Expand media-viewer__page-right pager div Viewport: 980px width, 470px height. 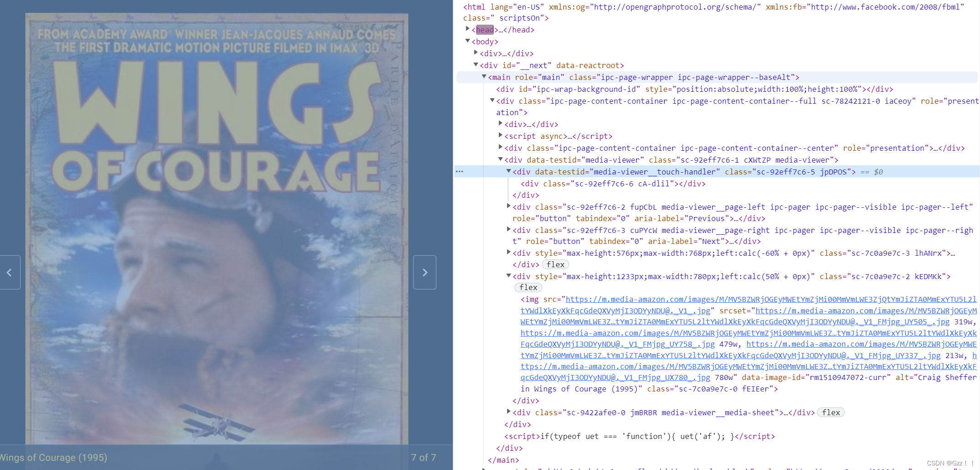[508, 230]
